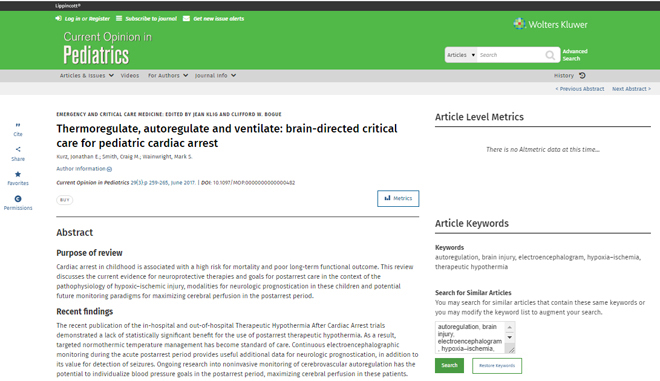Click the Current Opinion in Pediatrics logo

click(x=107, y=48)
